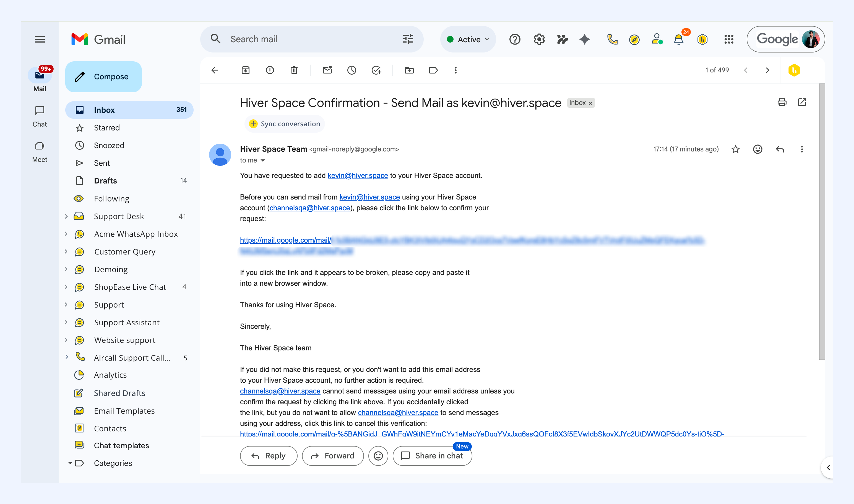Remove the Inbox label from the subject
The height and width of the screenshot is (504, 854).
click(x=590, y=103)
